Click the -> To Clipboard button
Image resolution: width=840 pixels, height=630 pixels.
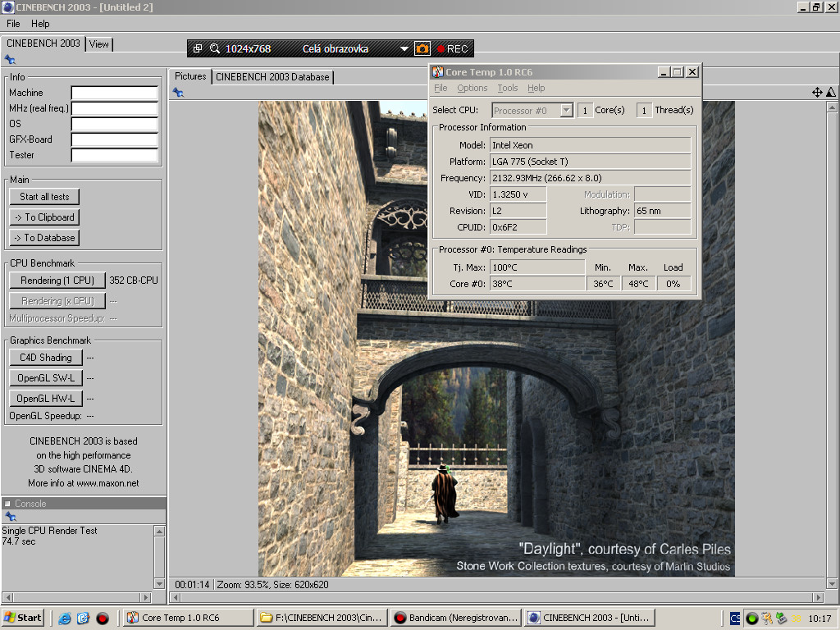(x=44, y=217)
